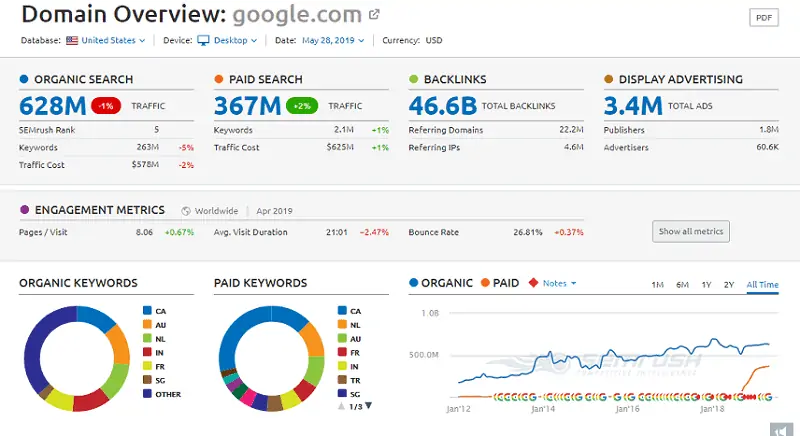Viewport: 800px width, 436px height.
Task: Click the PDF export button
Action: 764,18
